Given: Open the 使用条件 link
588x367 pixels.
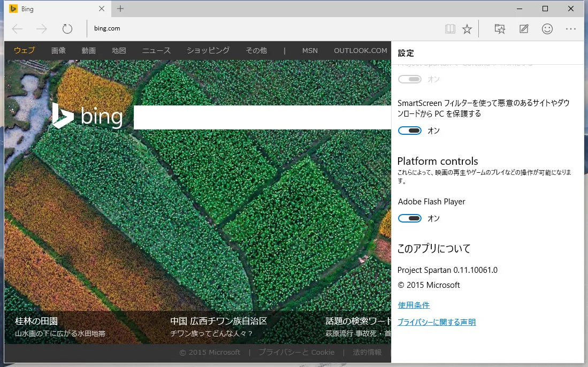Looking at the screenshot, I should tap(414, 305).
